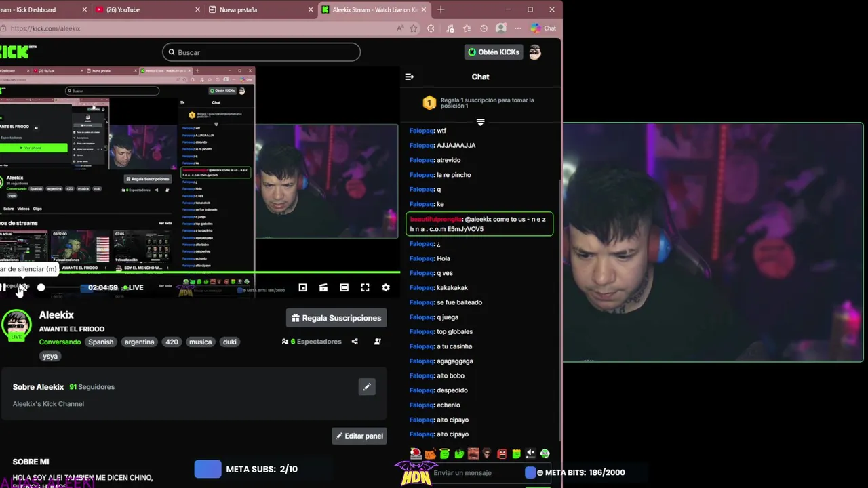Open browser extensions puzzle icon

[x=431, y=28]
